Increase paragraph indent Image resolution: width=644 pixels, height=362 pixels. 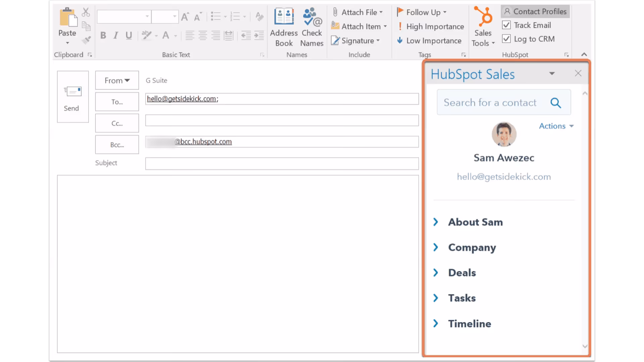[259, 35]
